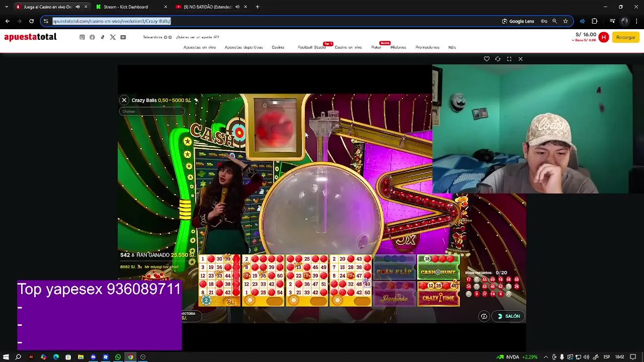Reload the current page

pos(31,21)
